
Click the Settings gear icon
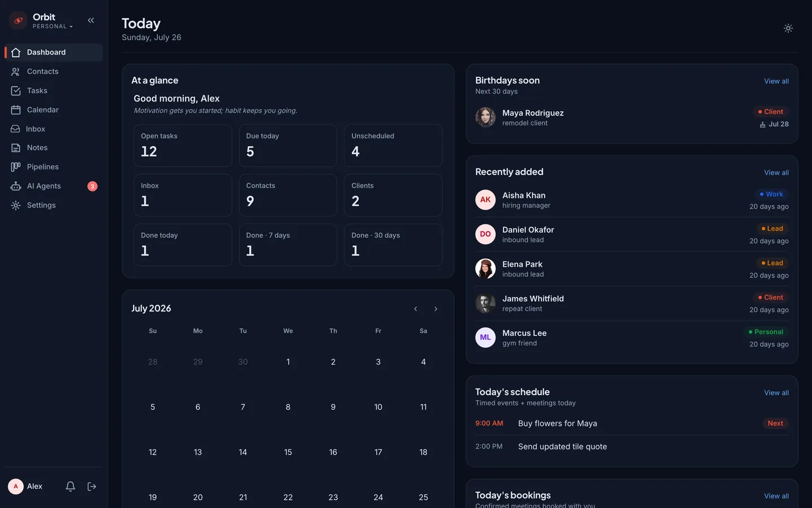coord(16,205)
